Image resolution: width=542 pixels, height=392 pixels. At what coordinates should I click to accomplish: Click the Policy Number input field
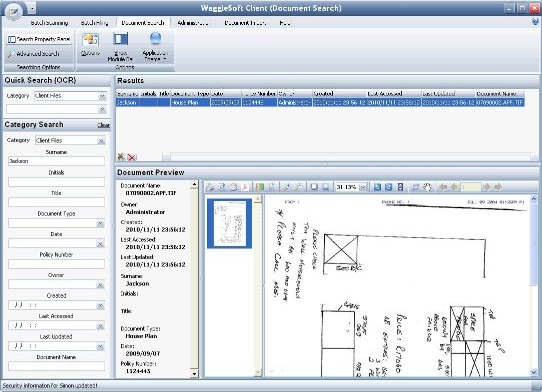coord(56,264)
